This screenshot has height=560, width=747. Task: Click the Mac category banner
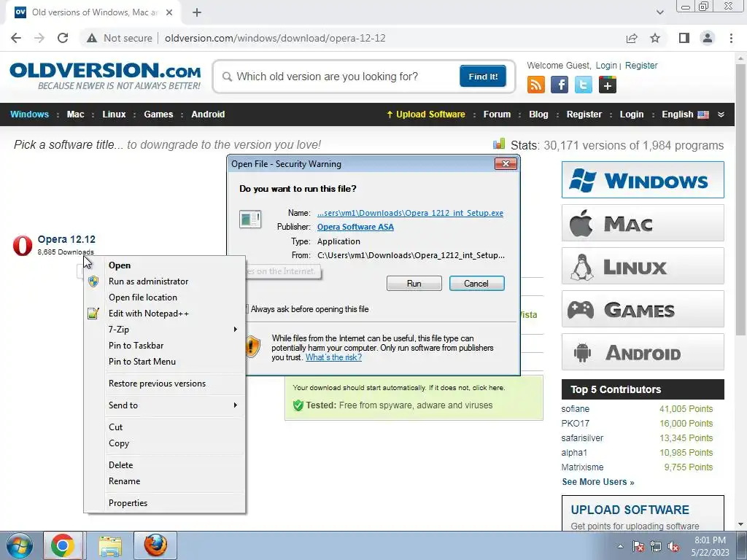coord(643,223)
